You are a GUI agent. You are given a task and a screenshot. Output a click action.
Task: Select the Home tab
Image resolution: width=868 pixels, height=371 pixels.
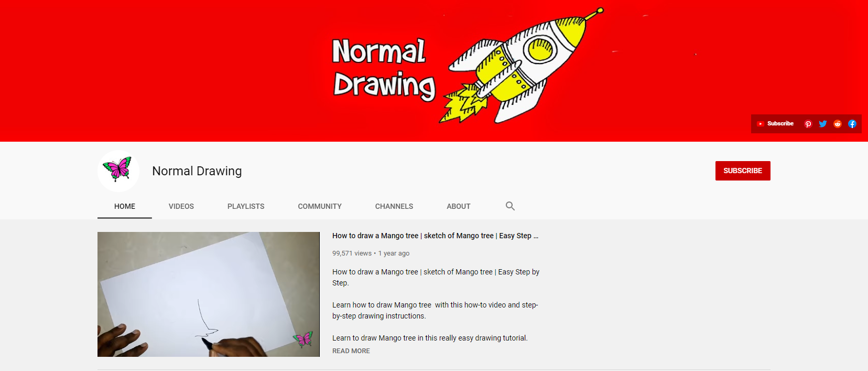125,206
